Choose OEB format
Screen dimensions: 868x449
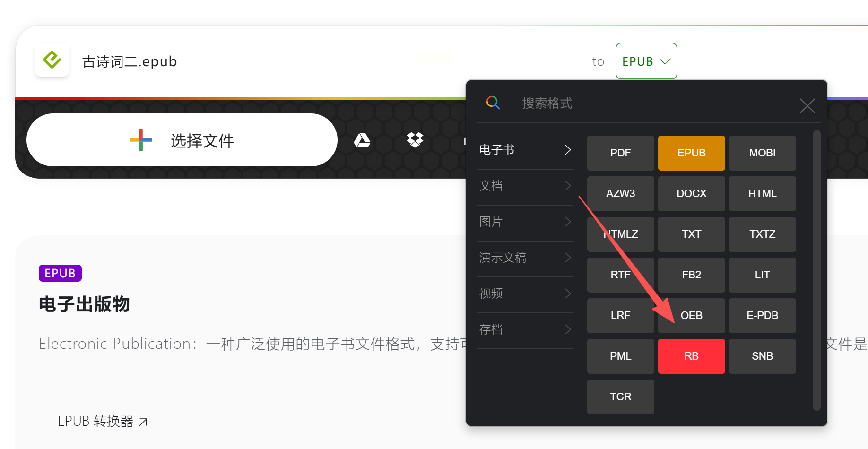(x=692, y=316)
